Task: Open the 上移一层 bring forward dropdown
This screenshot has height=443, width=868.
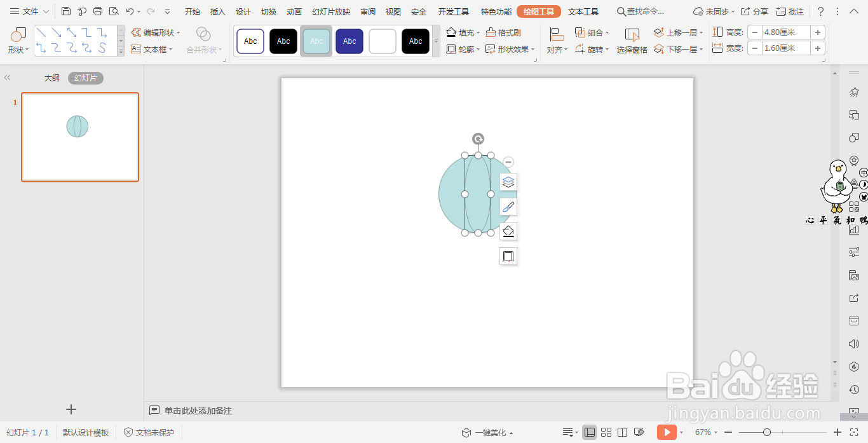Action: point(679,32)
